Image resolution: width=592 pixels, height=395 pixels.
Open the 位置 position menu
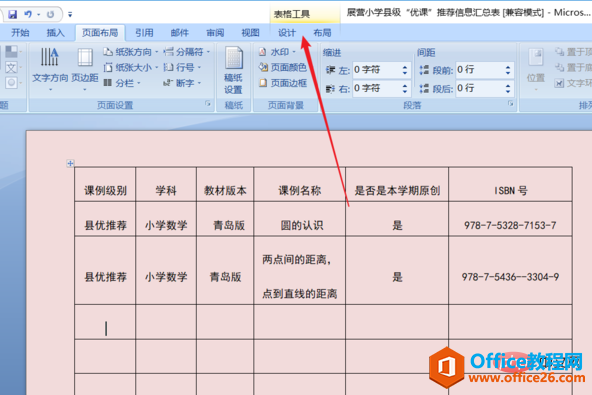point(536,69)
